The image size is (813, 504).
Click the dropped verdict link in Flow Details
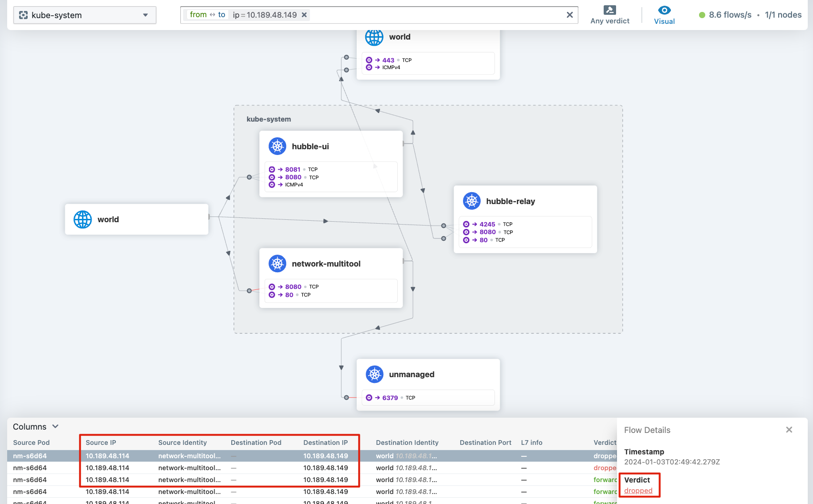pyautogui.click(x=638, y=491)
